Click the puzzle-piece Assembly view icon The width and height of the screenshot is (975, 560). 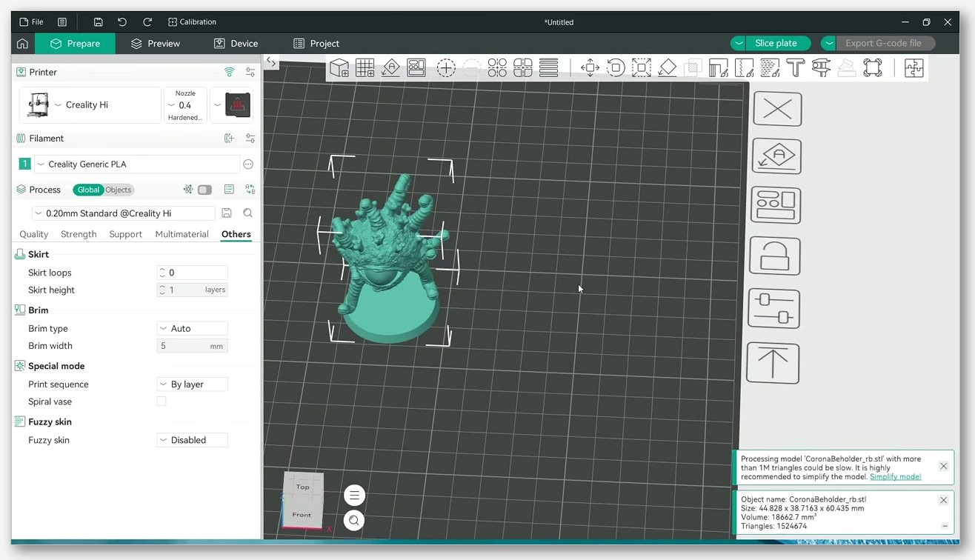click(x=914, y=68)
